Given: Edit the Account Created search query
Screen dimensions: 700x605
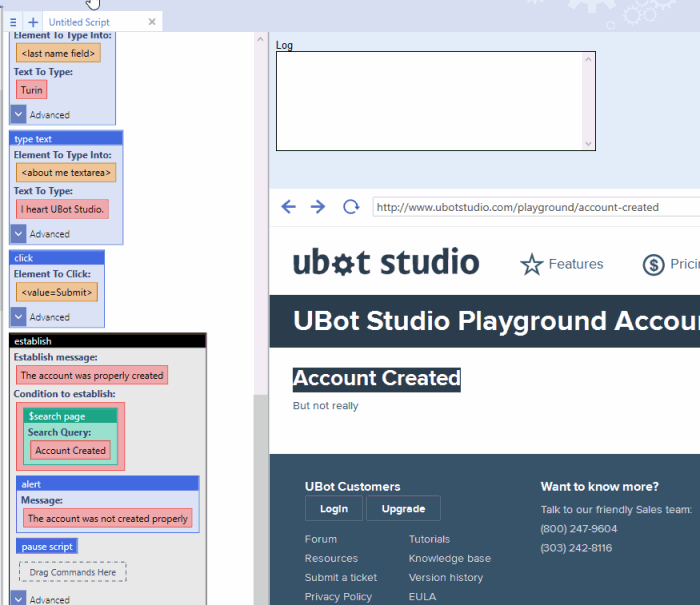Looking at the screenshot, I should click(71, 451).
